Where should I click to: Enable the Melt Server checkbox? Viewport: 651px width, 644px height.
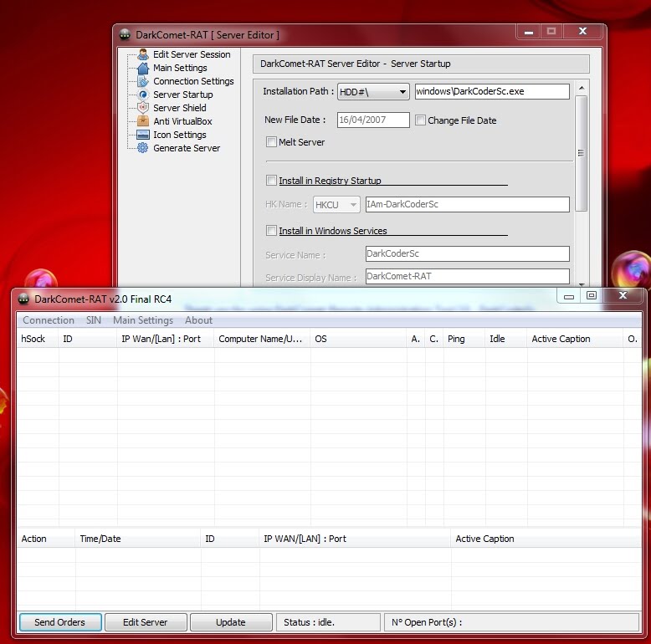tap(271, 142)
